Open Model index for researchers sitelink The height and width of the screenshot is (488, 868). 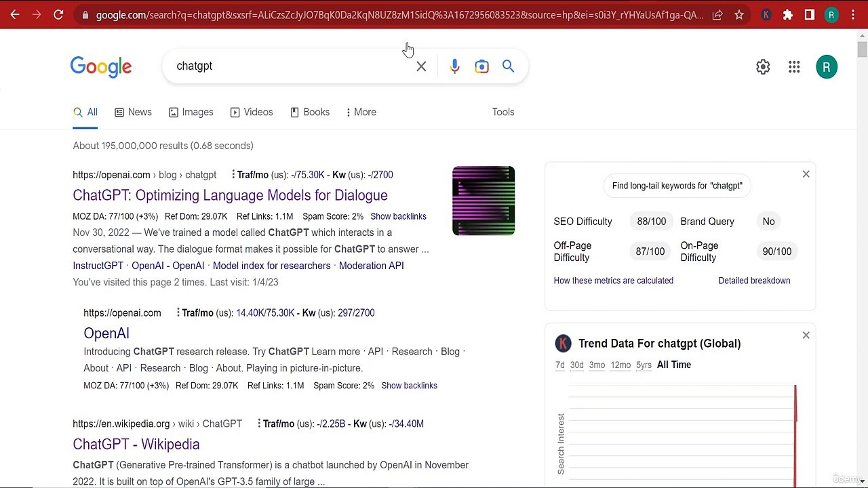(271, 266)
